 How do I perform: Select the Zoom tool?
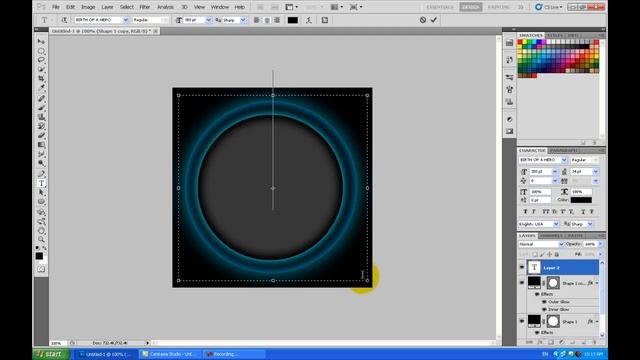click(41, 240)
